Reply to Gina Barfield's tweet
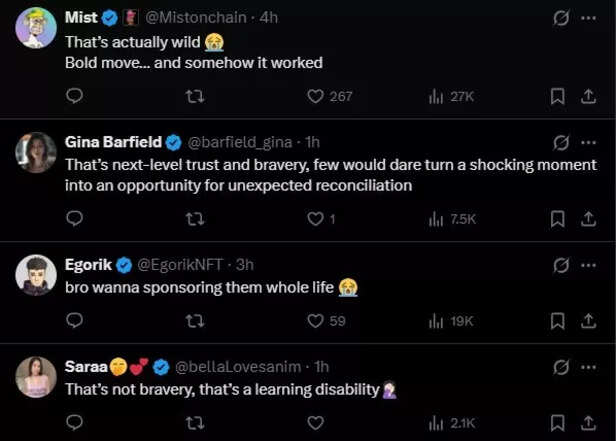The width and height of the screenshot is (616, 441). [74, 218]
